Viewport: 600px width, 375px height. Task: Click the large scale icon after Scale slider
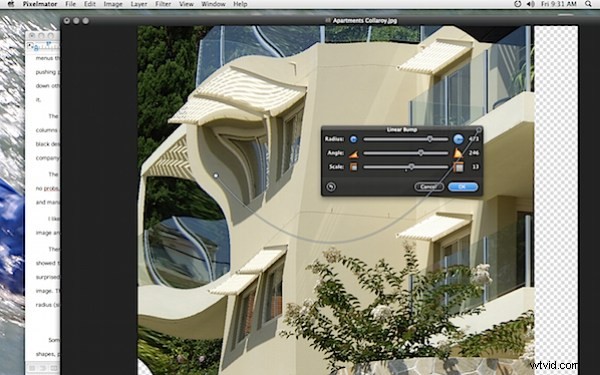(458, 167)
